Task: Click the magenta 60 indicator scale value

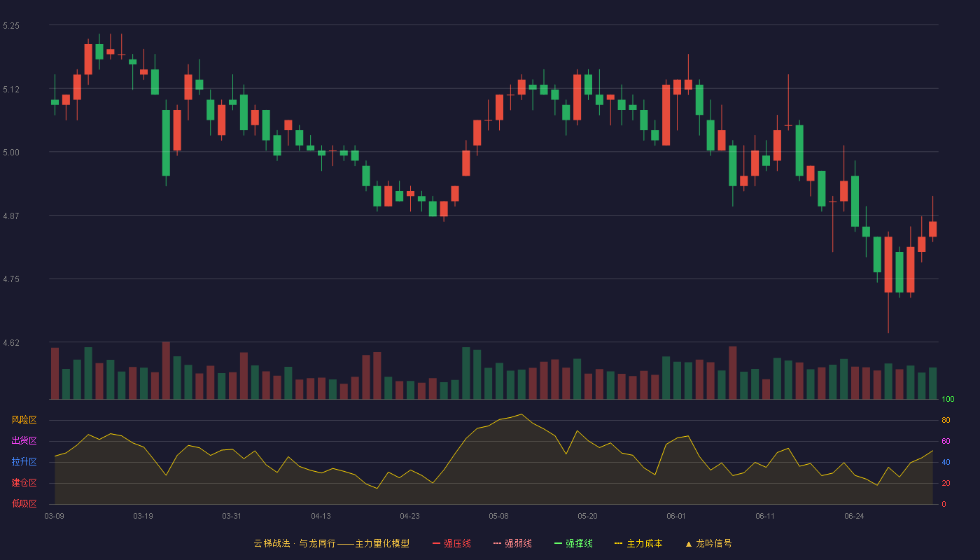Action: [946, 441]
